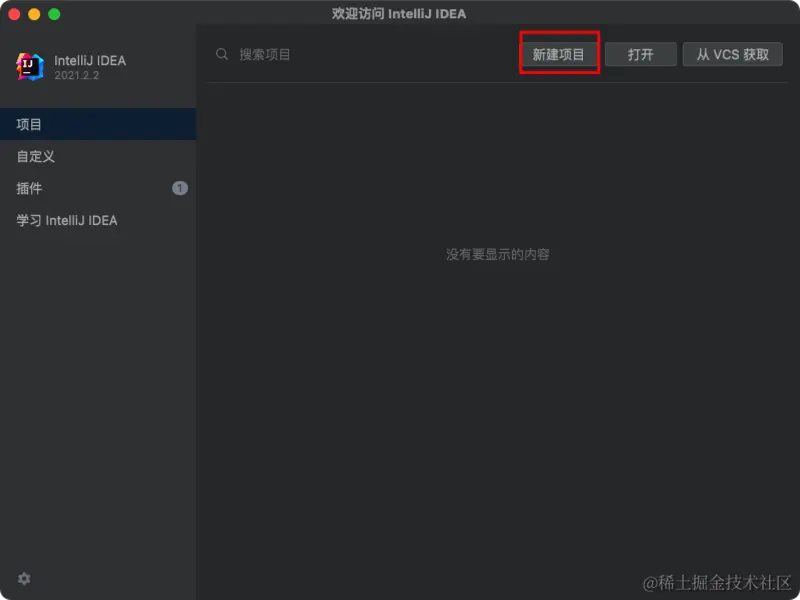This screenshot has width=800, height=600.
Task: Switch to the 插件 sidebar tab
Action: [x=98, y=188]
